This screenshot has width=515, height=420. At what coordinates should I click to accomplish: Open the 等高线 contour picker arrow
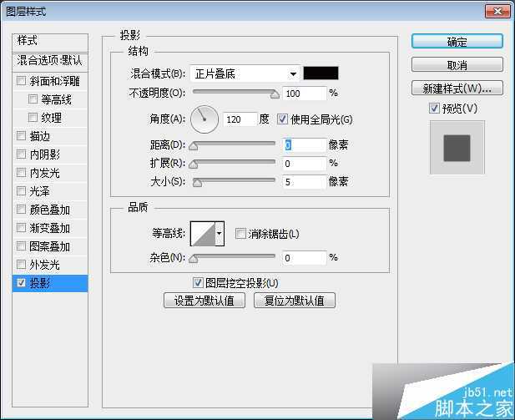(x=220, y=234)
